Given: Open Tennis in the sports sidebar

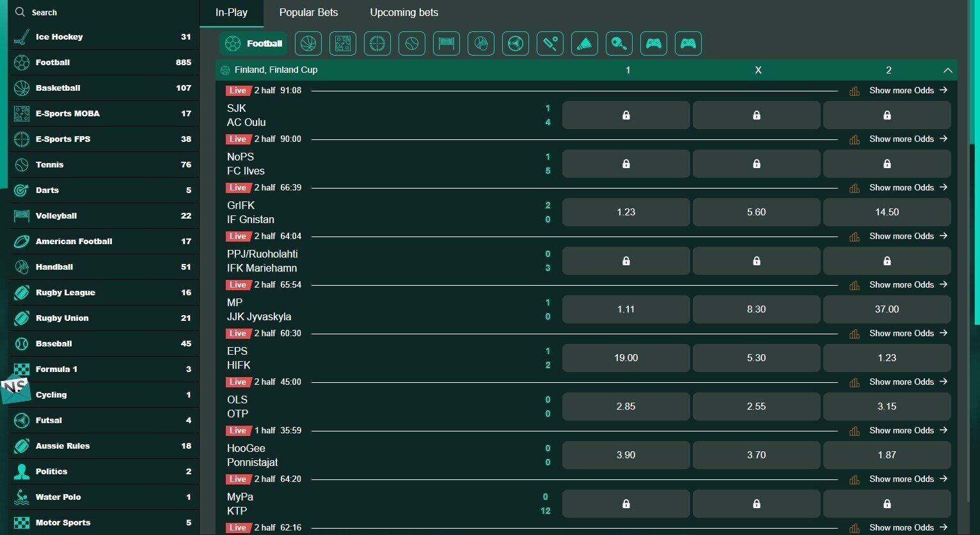Looking at the screenshot, I should [103, 165].
